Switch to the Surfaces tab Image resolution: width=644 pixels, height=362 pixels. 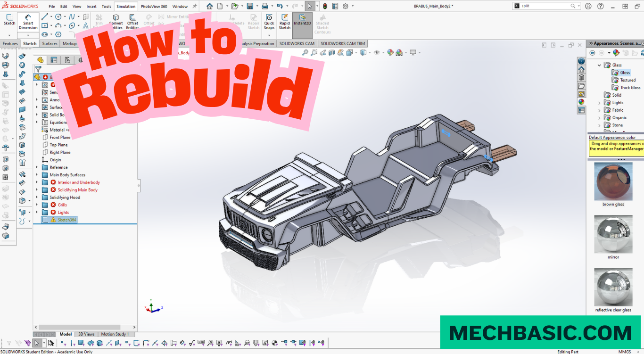[50, 43]
